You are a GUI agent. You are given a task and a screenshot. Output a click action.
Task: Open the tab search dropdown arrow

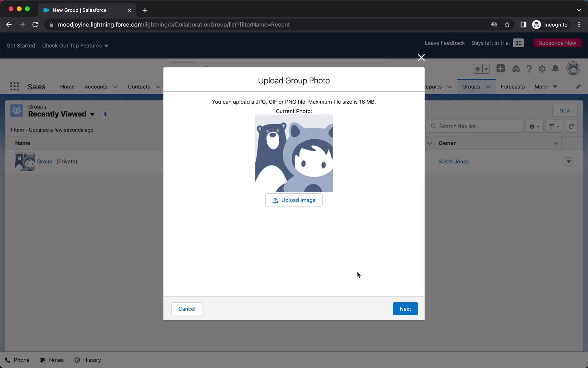click(x=579, y=10)
